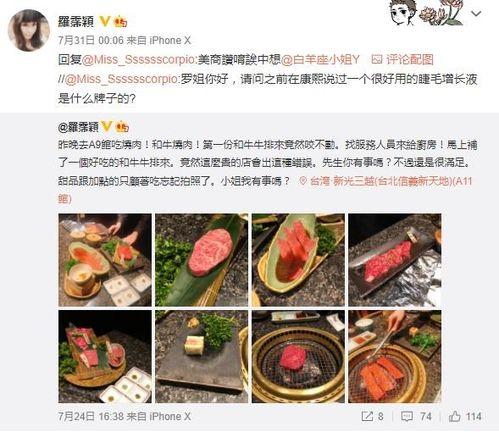View the sliced red meat in bamboo photo
The image size is (499, 432).
point(298,260)
